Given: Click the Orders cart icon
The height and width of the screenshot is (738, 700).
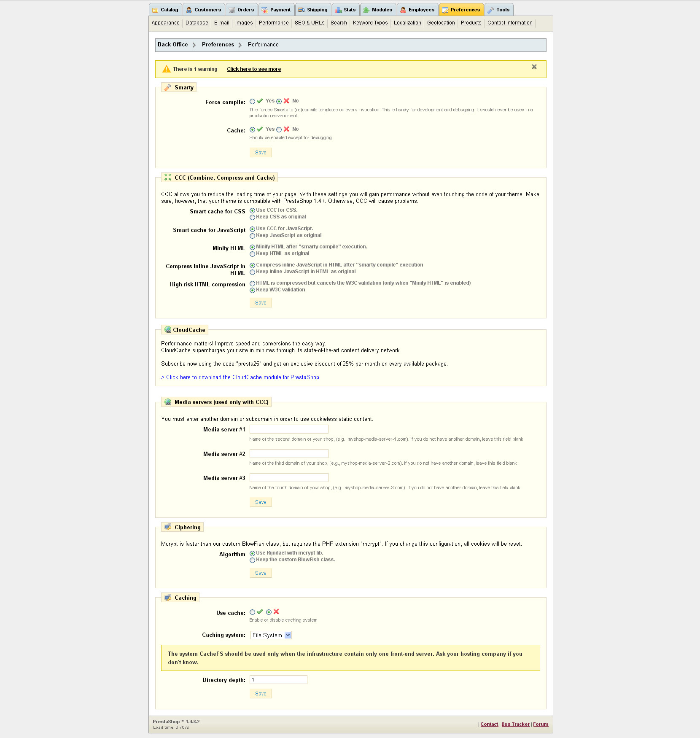Looking at the screenshot, I should (232, 10).
